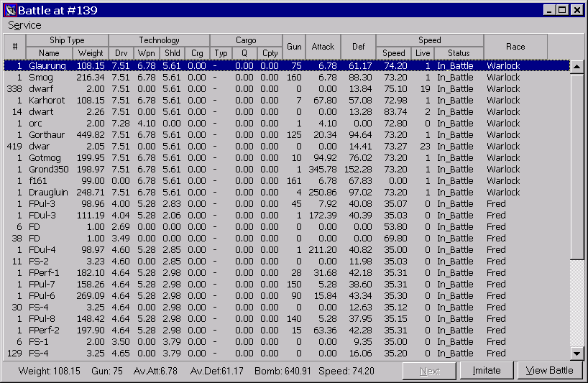Select the FS-4 row with 129 ships
This screenshot has width=588, height=383.
click(x=287, y=353)
